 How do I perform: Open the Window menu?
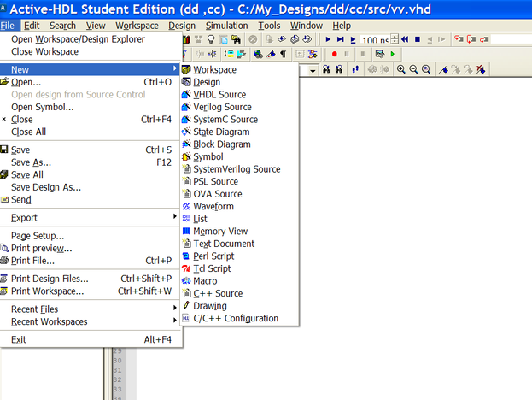(x=307, y=26)
